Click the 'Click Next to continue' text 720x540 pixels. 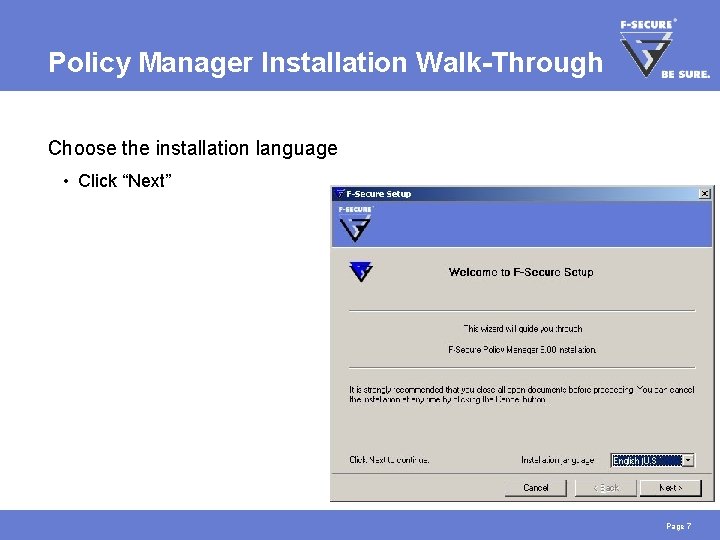coord(389,460)
